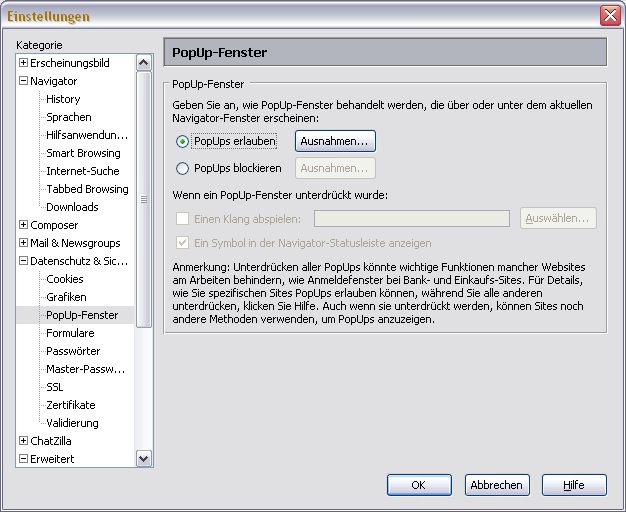
Task: Select the Navigator category label
Action: tap(53, 81)
